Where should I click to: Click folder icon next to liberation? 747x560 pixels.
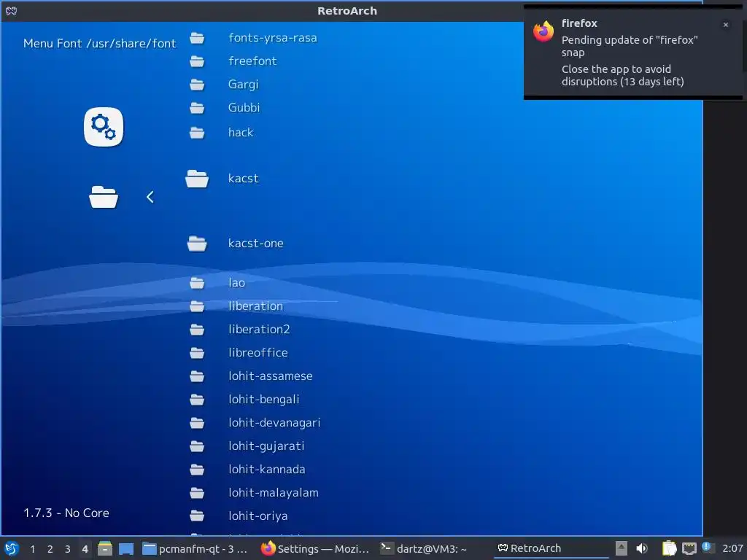point(197,306)
